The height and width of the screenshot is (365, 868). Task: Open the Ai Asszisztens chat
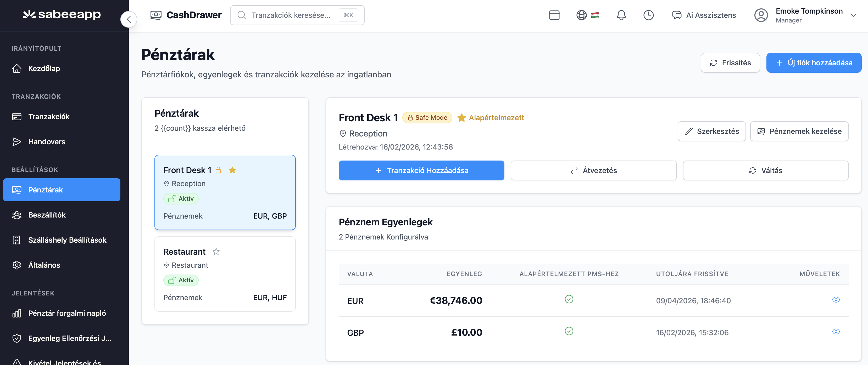pos(704,15)
